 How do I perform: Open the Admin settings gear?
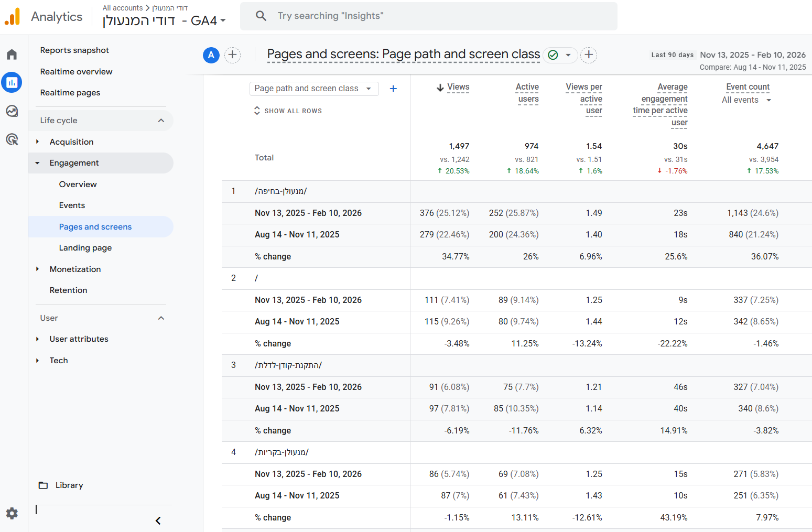[12, 513]
